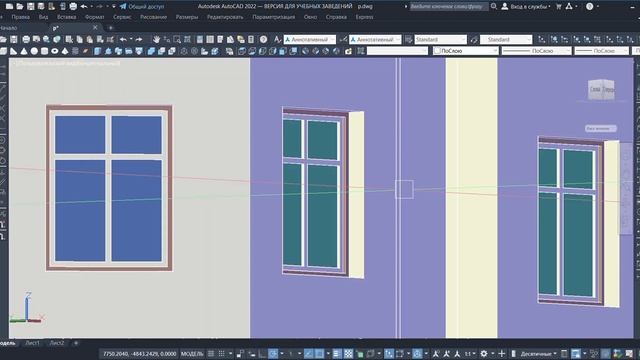
Task: Click the search magnifier icon in title bar
Action: tap(493, 7)
